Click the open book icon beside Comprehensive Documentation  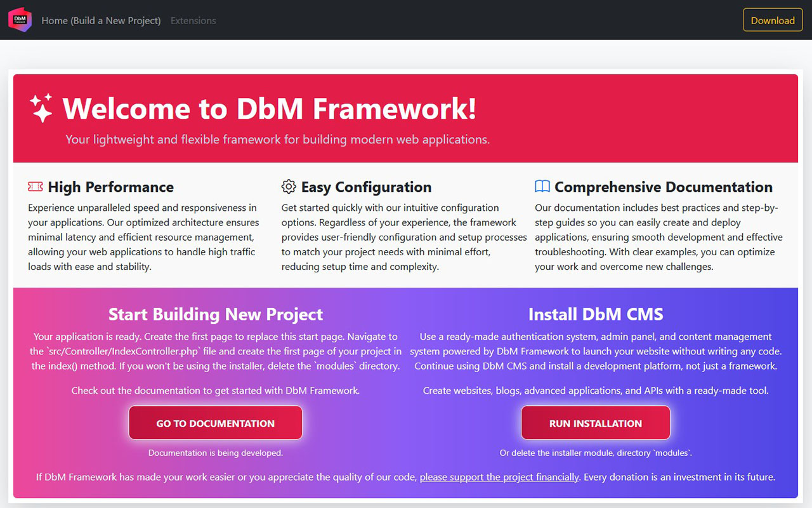pos(542,186)
